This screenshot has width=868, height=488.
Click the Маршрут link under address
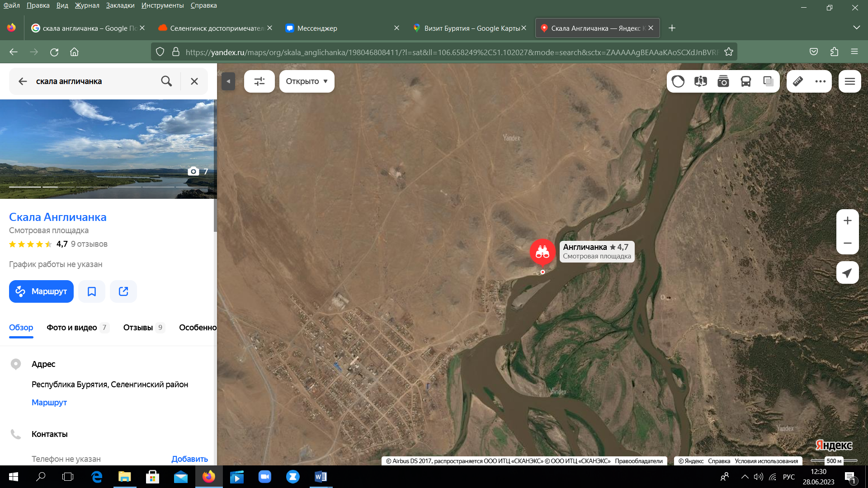(x=49, y=402)
